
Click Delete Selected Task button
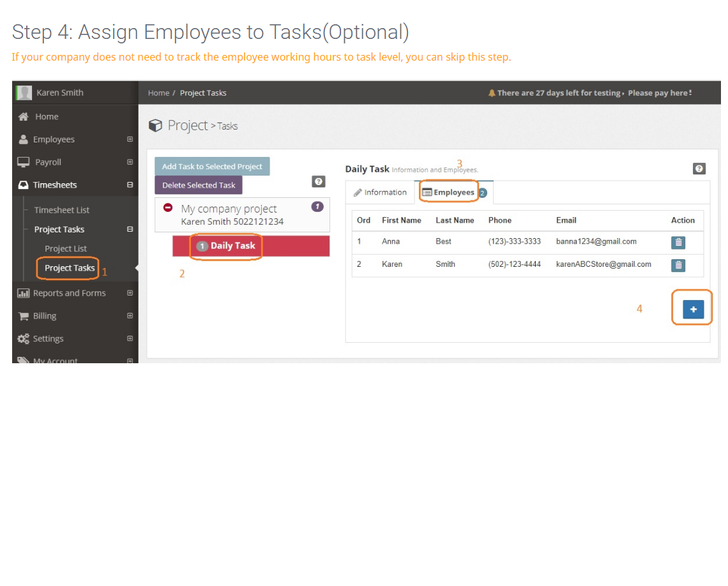[199, 185]
